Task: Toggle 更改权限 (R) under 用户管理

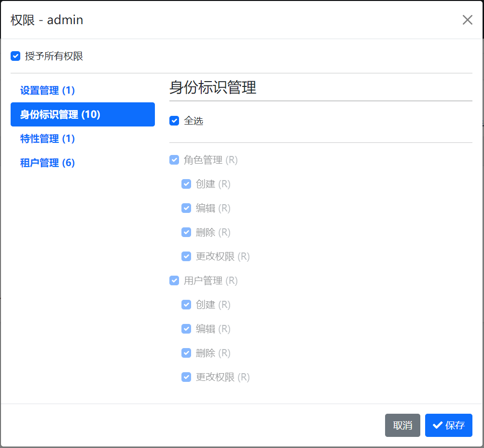Action: click(186, 377)
